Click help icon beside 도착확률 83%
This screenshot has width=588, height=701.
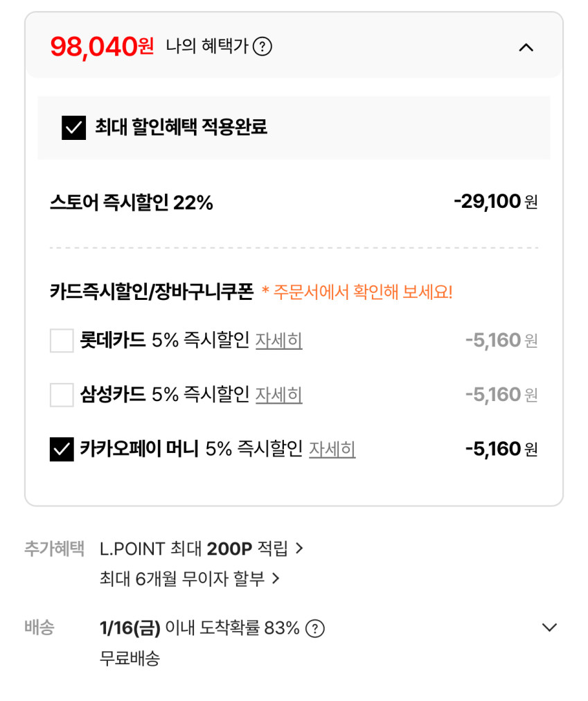(315, 628)
